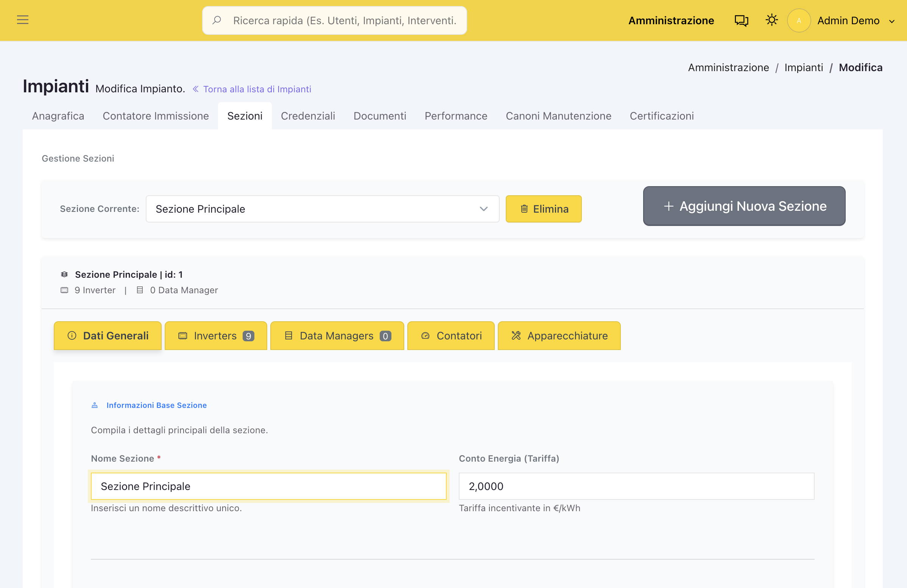Image resolution: width=907 pixels, height=588 pixels.
Task: Click Amministrazione breadcrumb link
Action: click(x=729, y=67)
